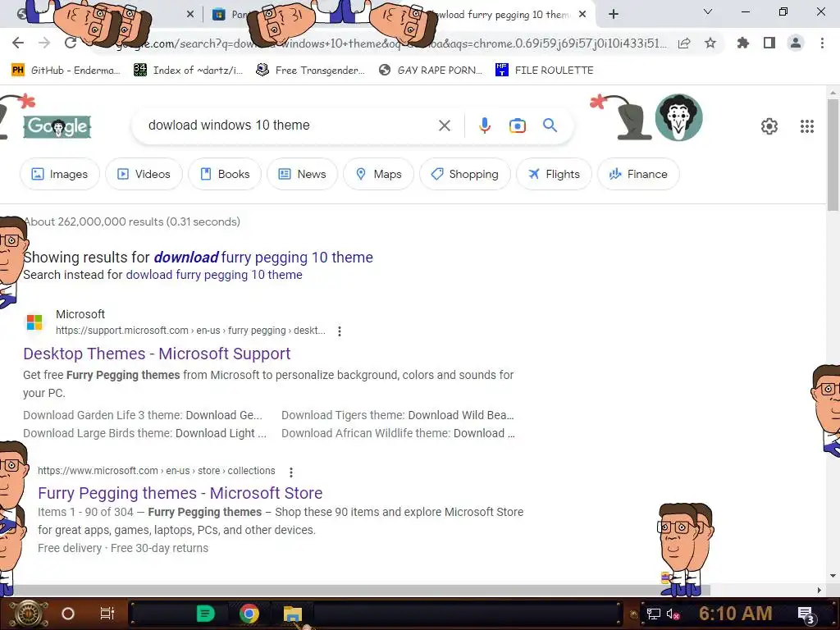The image size is (840, 630).
Task: Open the green app icon on taskbar
Action: (205, 614)
